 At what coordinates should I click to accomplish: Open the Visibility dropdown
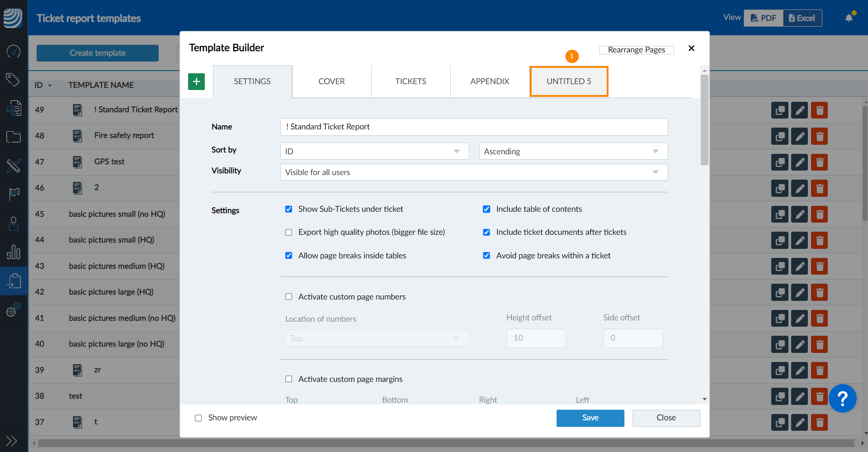[x=473, y=172]
